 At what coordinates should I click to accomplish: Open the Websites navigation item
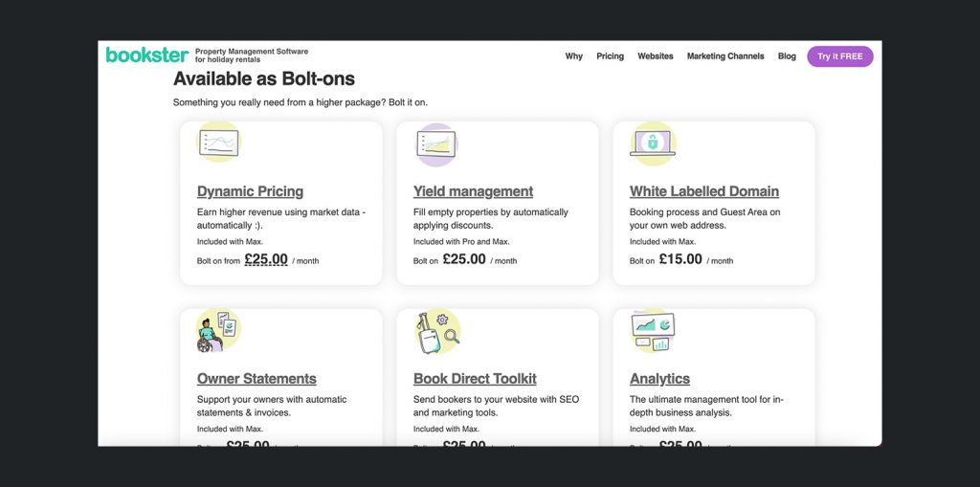(656, 56)
